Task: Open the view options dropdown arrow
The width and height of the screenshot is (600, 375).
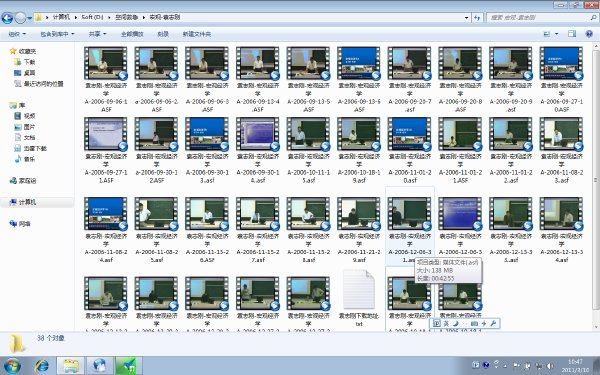Action: 556,34
